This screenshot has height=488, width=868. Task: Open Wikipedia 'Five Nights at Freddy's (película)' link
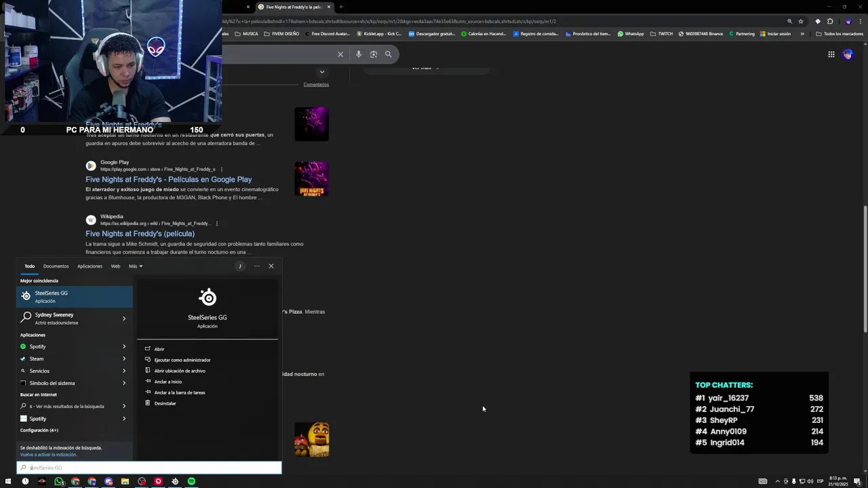point(140,234)
